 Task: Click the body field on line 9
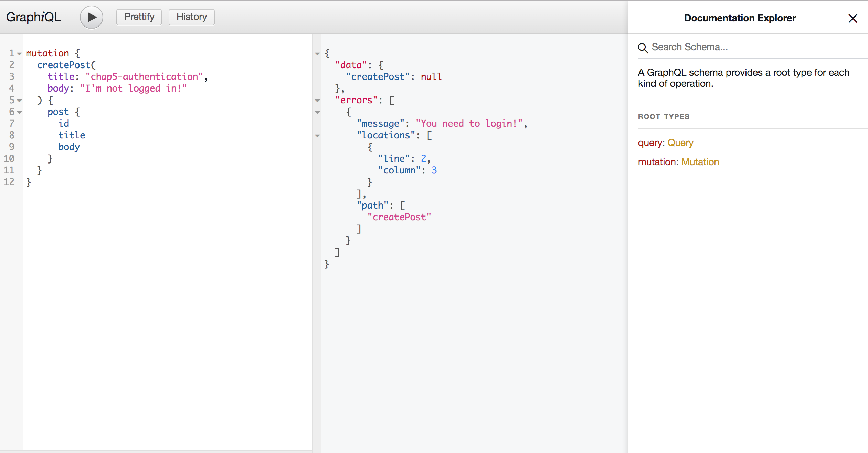point(69,147)
